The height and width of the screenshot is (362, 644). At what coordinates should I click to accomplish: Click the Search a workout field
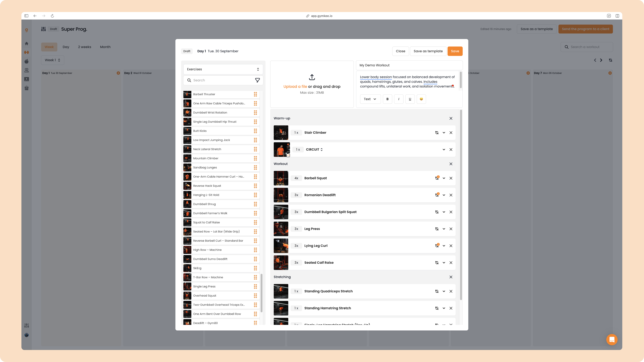click(x=586, y=47)
